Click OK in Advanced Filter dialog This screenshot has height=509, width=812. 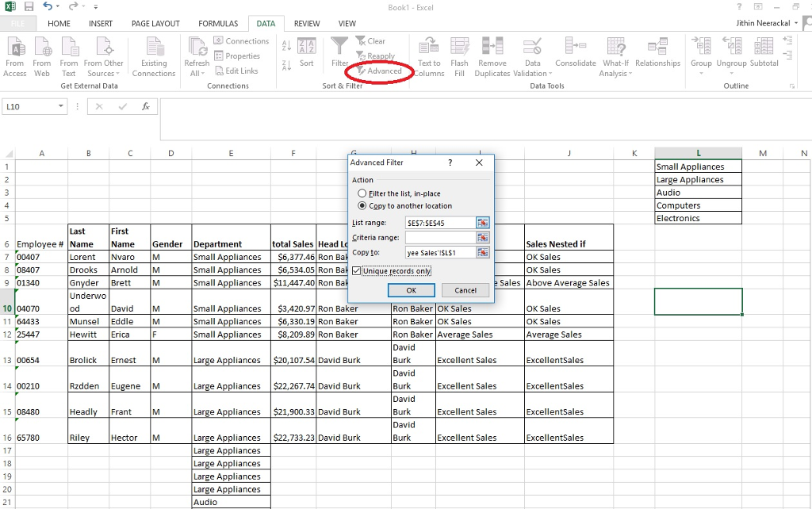click(411, 290)
